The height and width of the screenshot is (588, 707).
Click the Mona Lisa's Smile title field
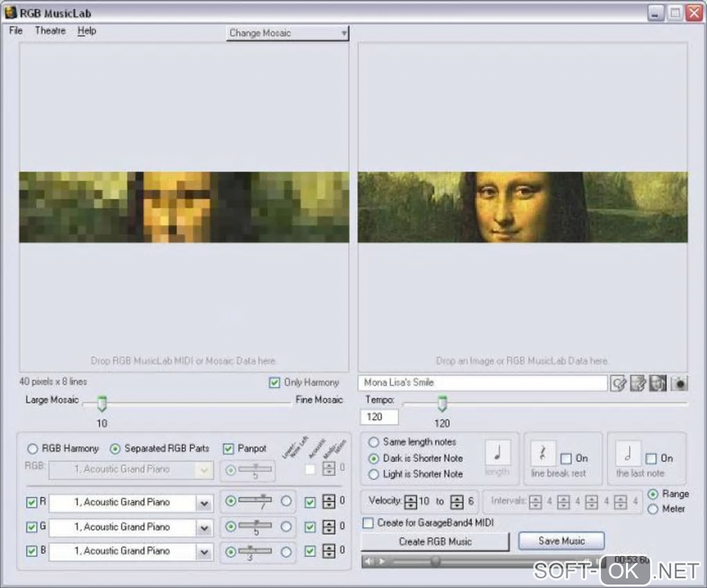tap(482, 383)
